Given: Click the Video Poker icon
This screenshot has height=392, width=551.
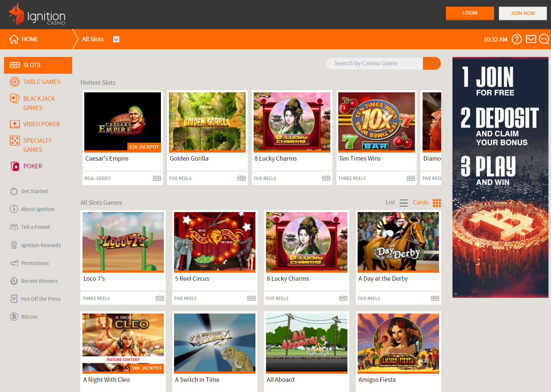Looking at the screenshot, I should tap(15, 124).
